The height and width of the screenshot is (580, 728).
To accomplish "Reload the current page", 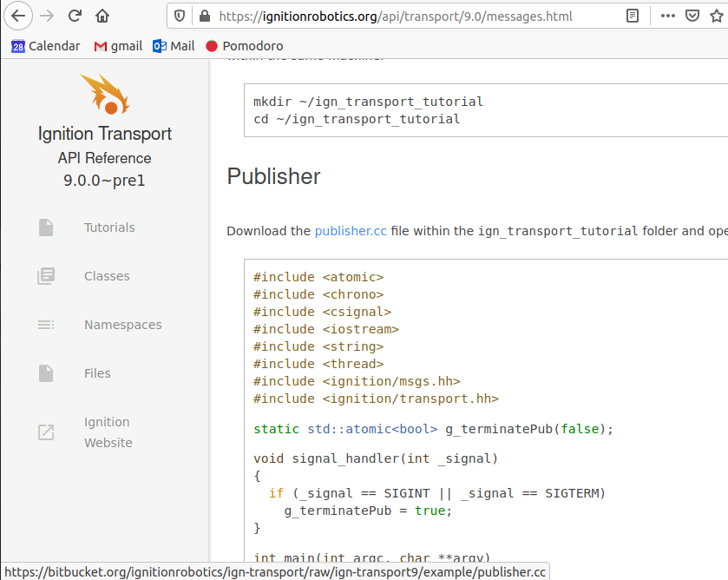I will click(75, 15).
